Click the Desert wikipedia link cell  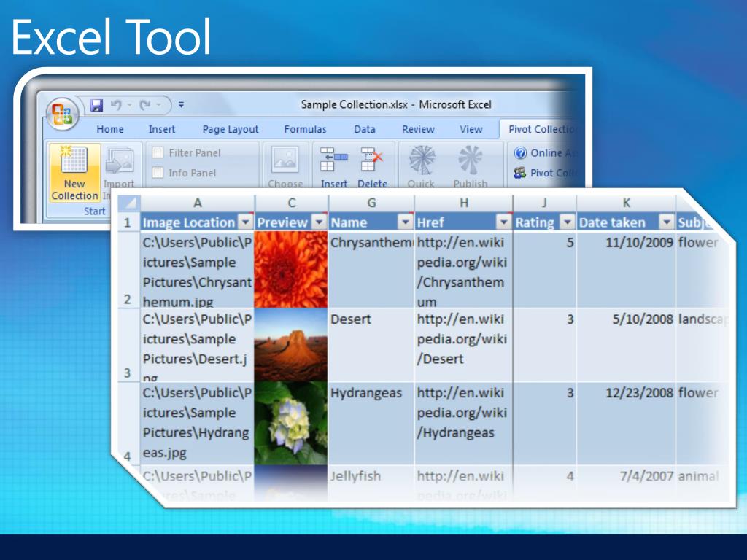[x=463, y=345]
